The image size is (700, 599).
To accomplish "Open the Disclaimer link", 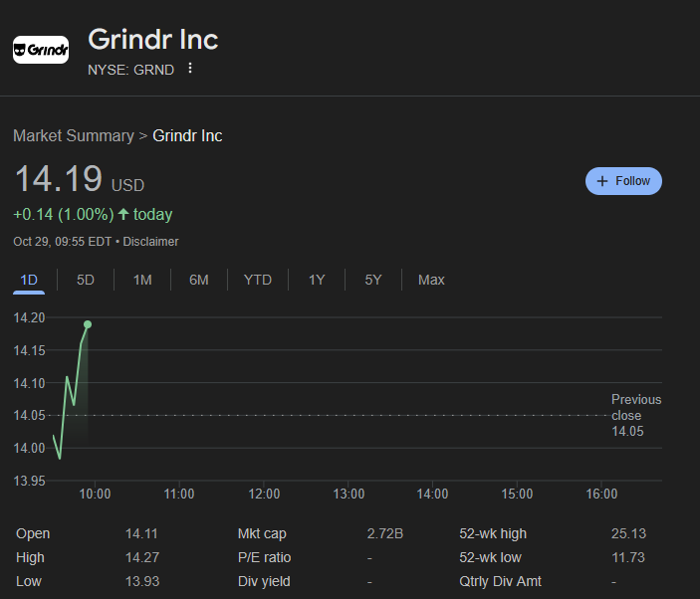I will (x=150, y=242).
